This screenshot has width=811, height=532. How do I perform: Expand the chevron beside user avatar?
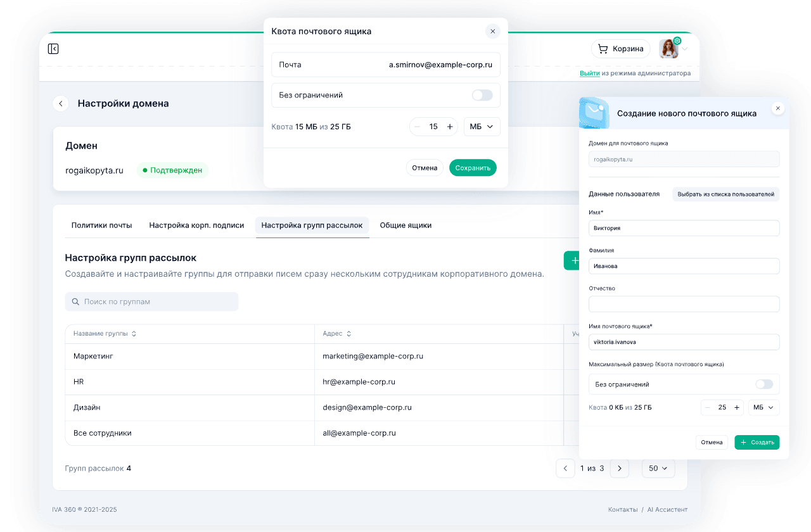tap(685, 49)
